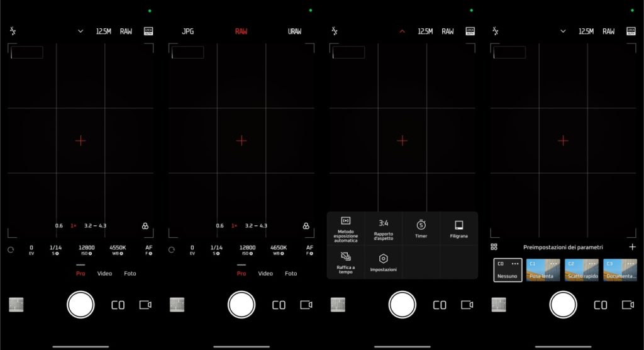Change the 4650K white balance value
The image size is (644, 350).
pyautogui.click(x=279, y=250)
